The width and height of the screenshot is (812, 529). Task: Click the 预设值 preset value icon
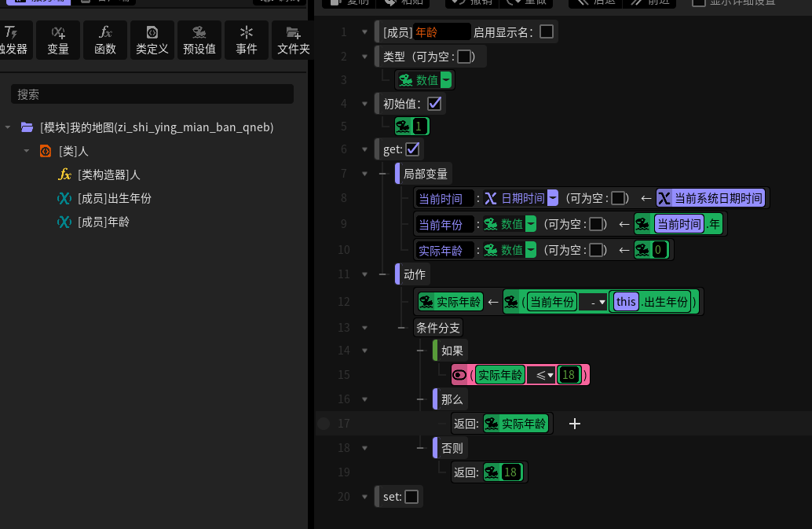[199, 40]
